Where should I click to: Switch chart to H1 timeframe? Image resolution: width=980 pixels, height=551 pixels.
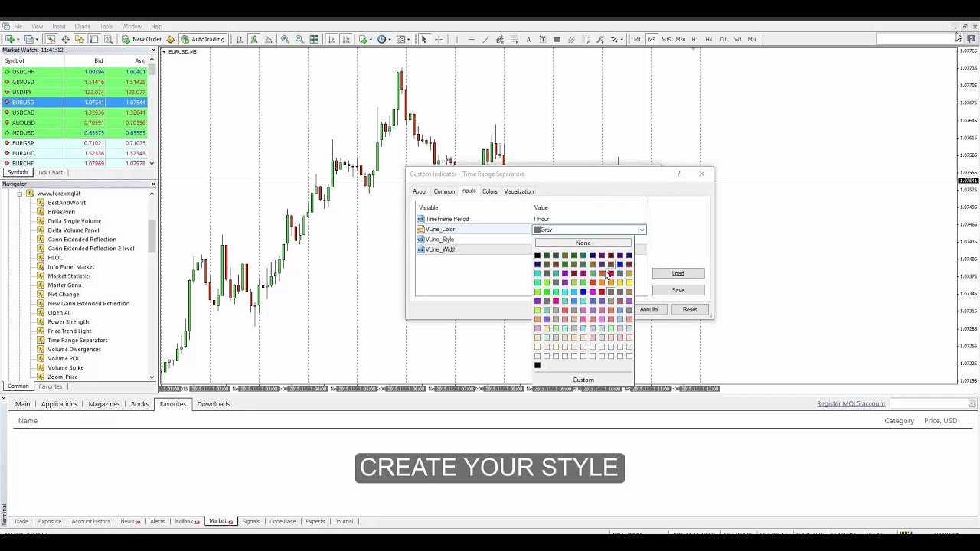coord(694,39)
